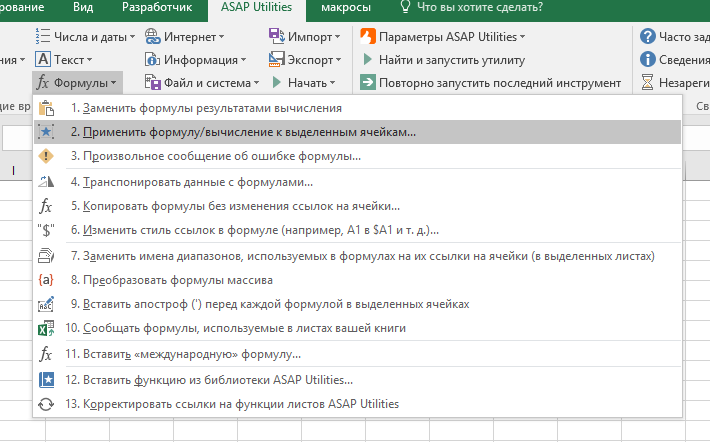Click Повторно запустить последний инструмент button

[x=490, y=83]
